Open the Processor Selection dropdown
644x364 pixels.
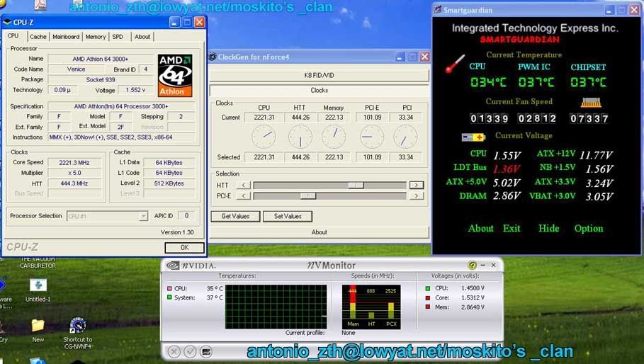point(108,216)
